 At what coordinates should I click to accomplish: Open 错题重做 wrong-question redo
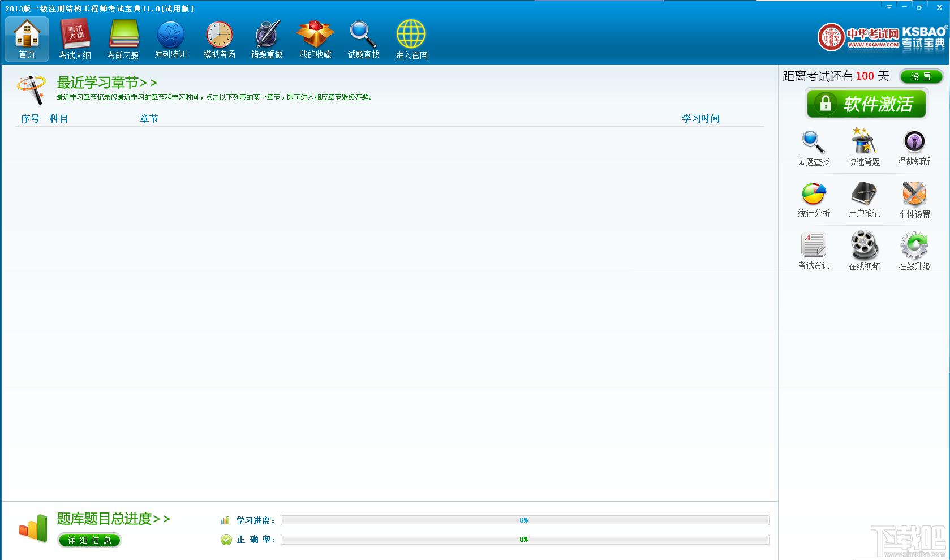coord(266,35)
